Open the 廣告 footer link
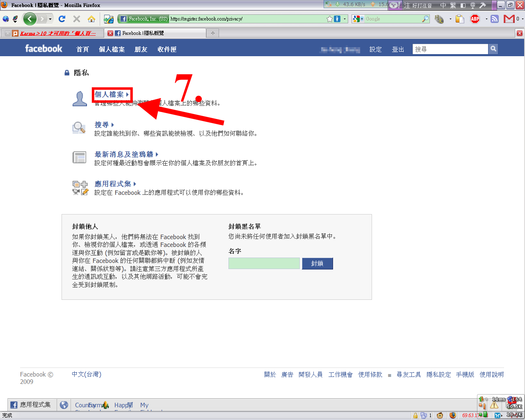 pos(287,374)
